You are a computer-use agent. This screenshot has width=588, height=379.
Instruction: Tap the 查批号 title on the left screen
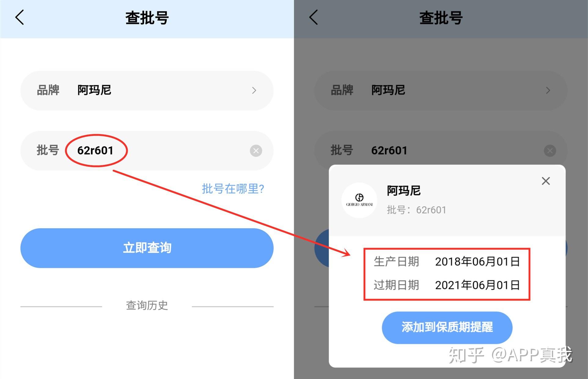(x=147, y=18)
